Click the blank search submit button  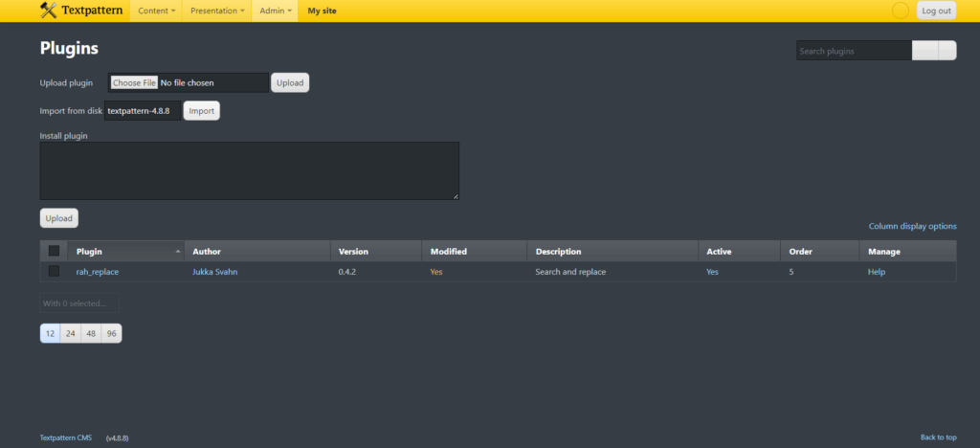[x=925, y=51]
